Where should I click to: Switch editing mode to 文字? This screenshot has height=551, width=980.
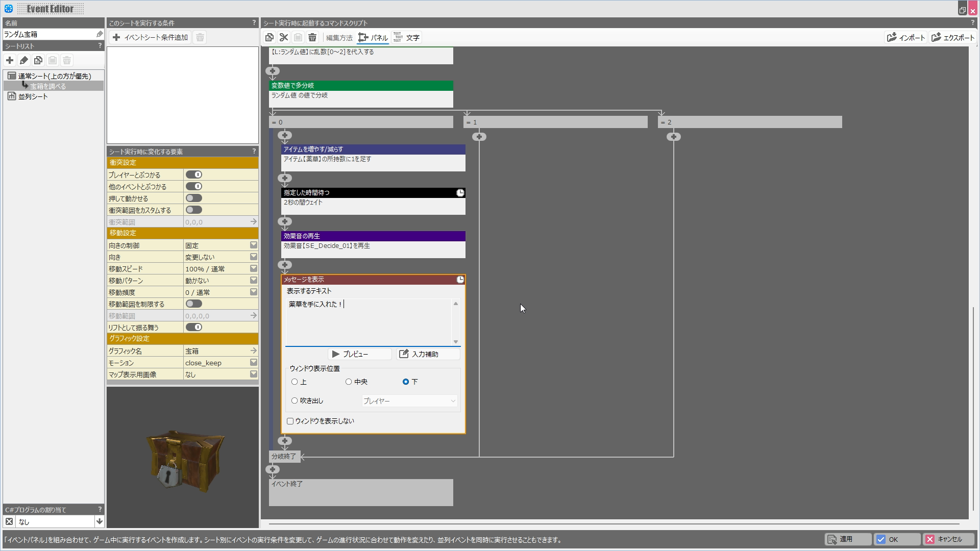[406, 38]
